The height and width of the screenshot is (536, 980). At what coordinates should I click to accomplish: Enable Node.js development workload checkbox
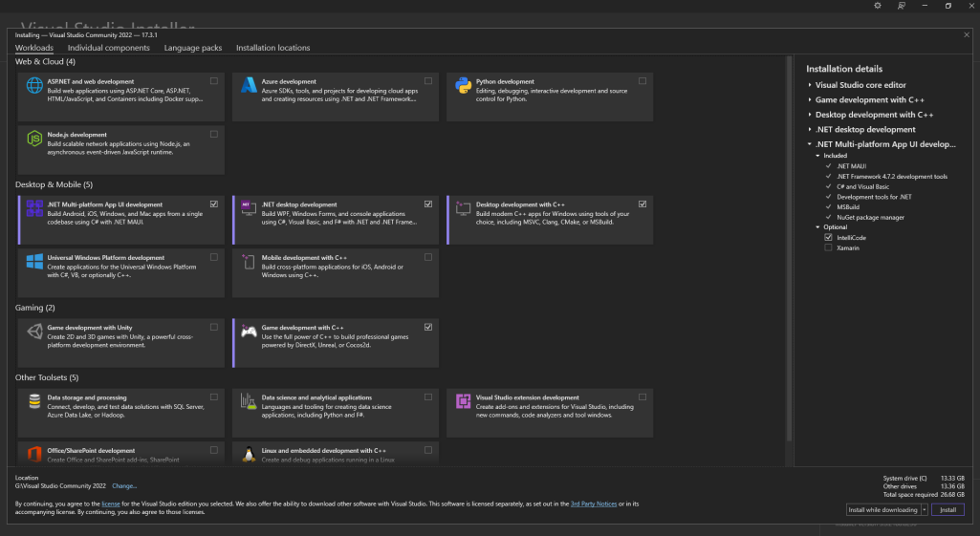[214, 134]
